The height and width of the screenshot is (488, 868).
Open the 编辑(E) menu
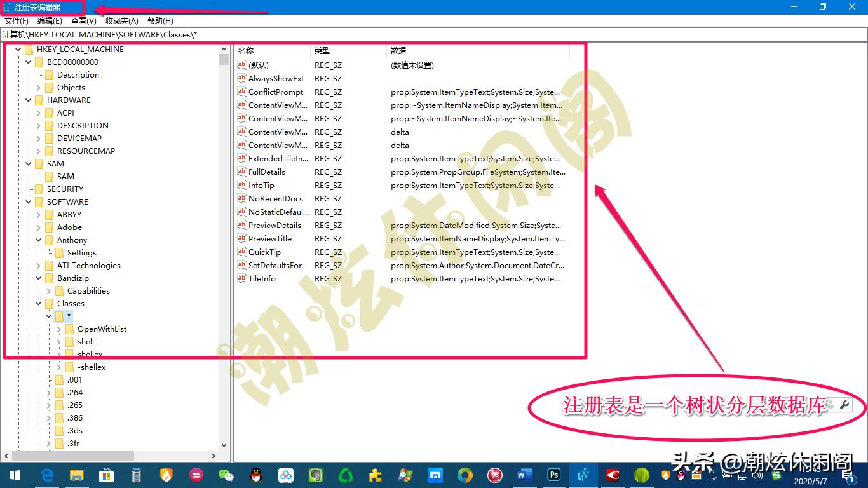[x=48, y=20]
